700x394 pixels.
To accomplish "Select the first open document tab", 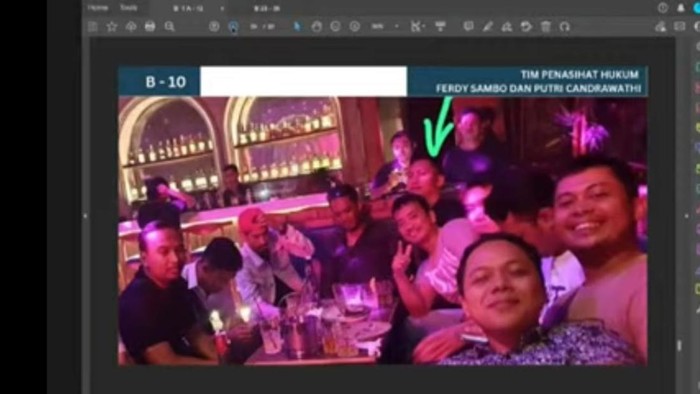I will coord(188,8).
